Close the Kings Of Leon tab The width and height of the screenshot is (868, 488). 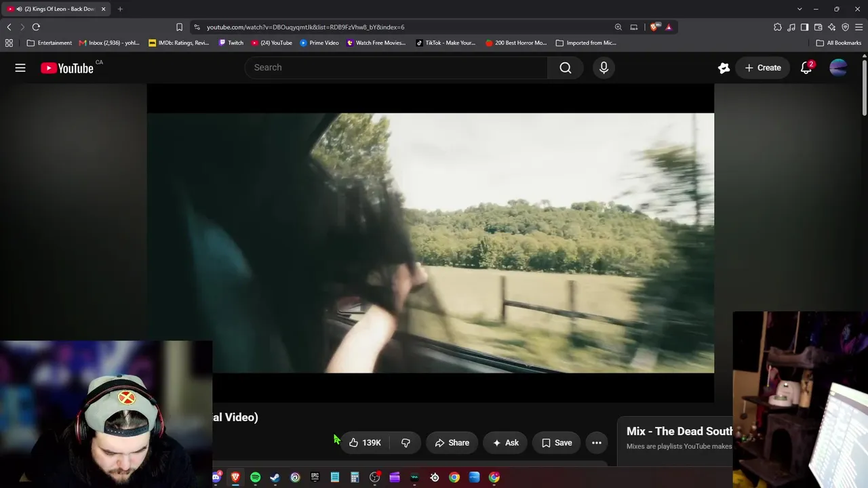tap(103, 9)
